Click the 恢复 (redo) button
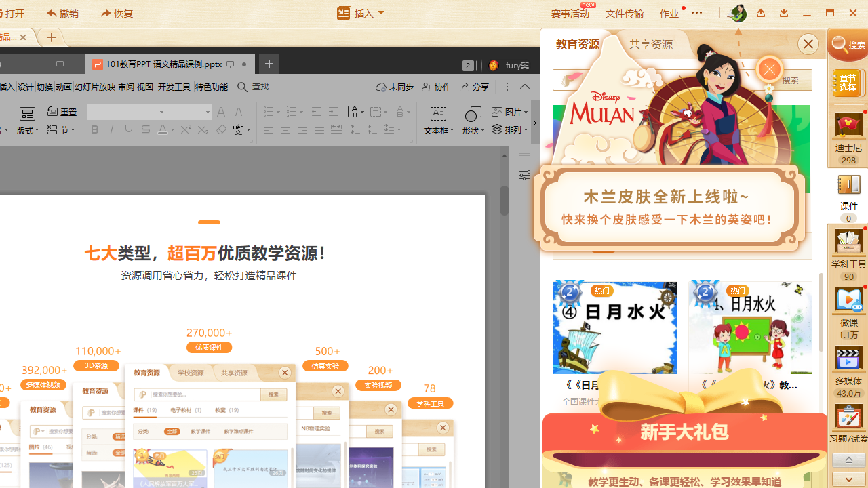This screenshot has height=488, width=868. point(117,14)
